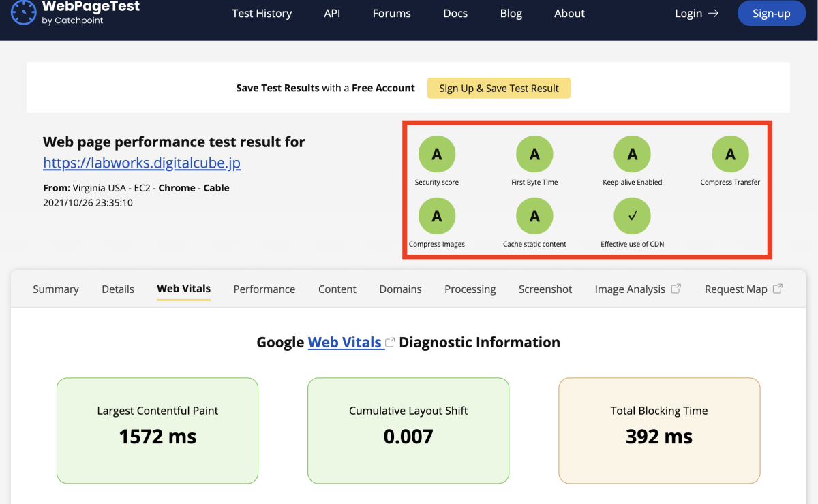
Task: Click the Effective use of CDN label
Action: click(x=633, y=244)
